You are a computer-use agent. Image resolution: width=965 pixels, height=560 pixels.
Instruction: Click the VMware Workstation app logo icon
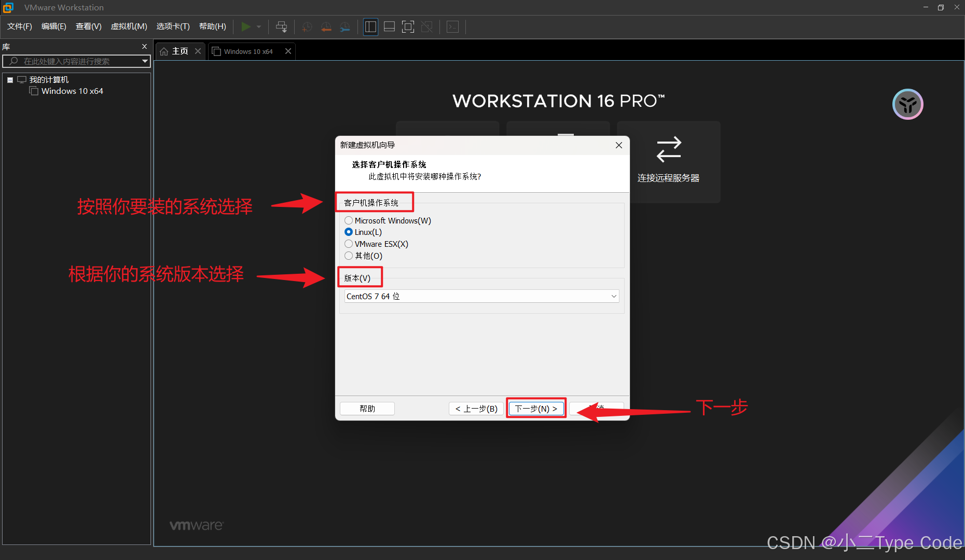tap(8, 7)
